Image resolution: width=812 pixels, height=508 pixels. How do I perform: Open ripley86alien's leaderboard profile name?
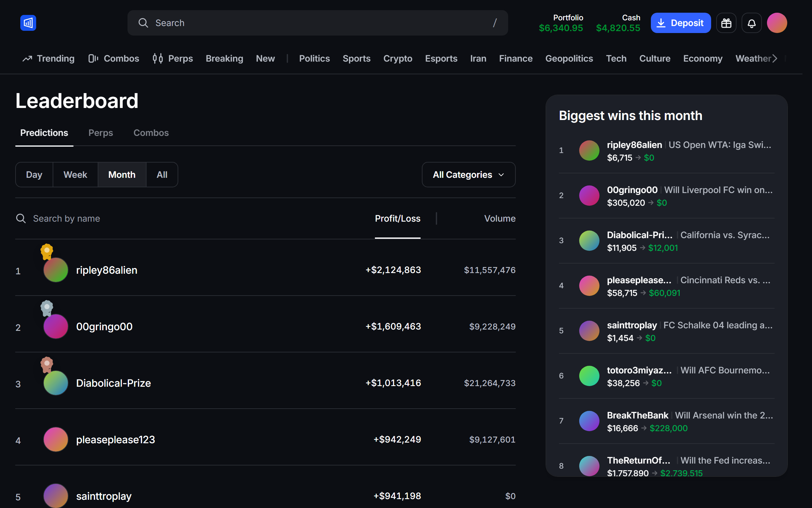107,270
